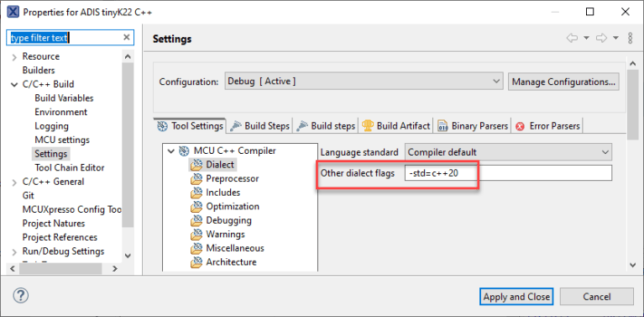The height and width of the screenshot is (317, 644).
Task: Switch to the second Build steps tab
Action: pos(327,126)
